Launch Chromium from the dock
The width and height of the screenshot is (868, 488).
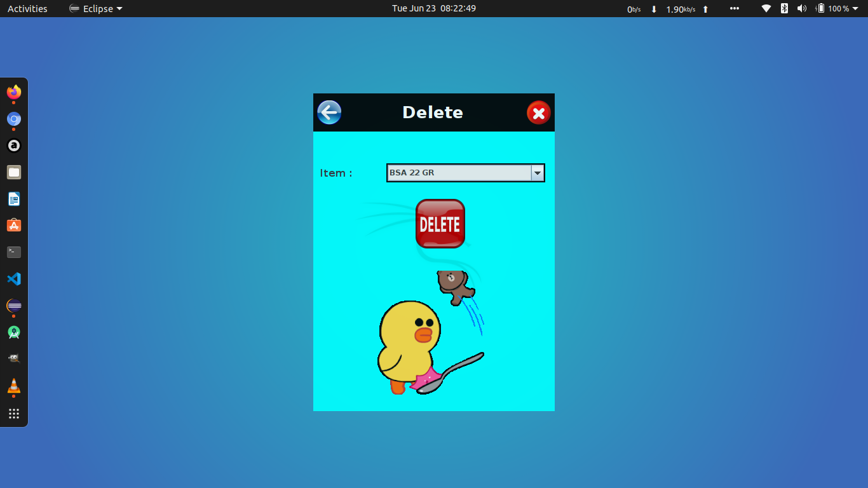[14, 119]
